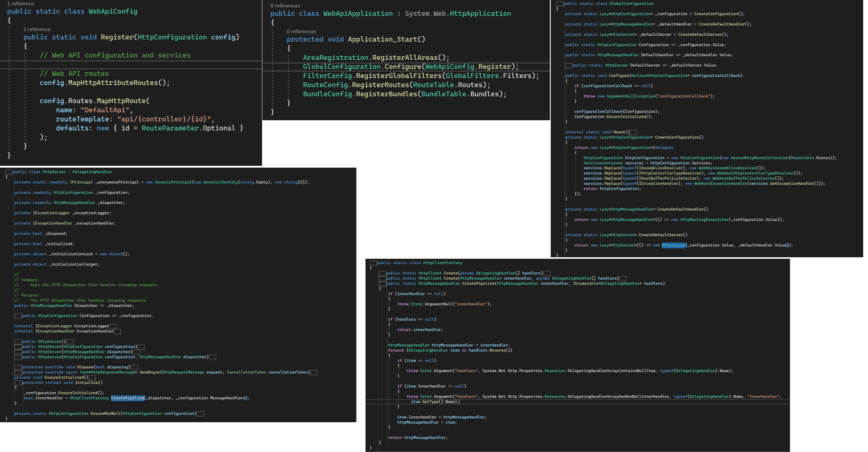Expand body after Create(HttpMessageHandler innerHandler, params...) overload
Screen dimensions: 868x452
(623, 279)
